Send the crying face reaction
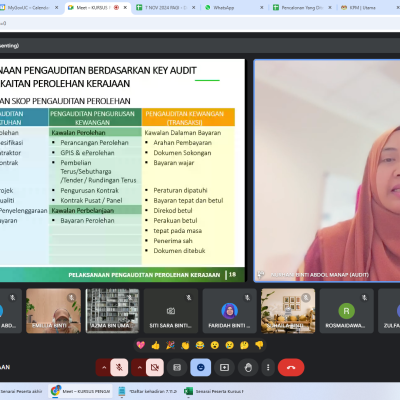This screenshot has width=400, height=400. pyautogui.click(x=229, y=345)
